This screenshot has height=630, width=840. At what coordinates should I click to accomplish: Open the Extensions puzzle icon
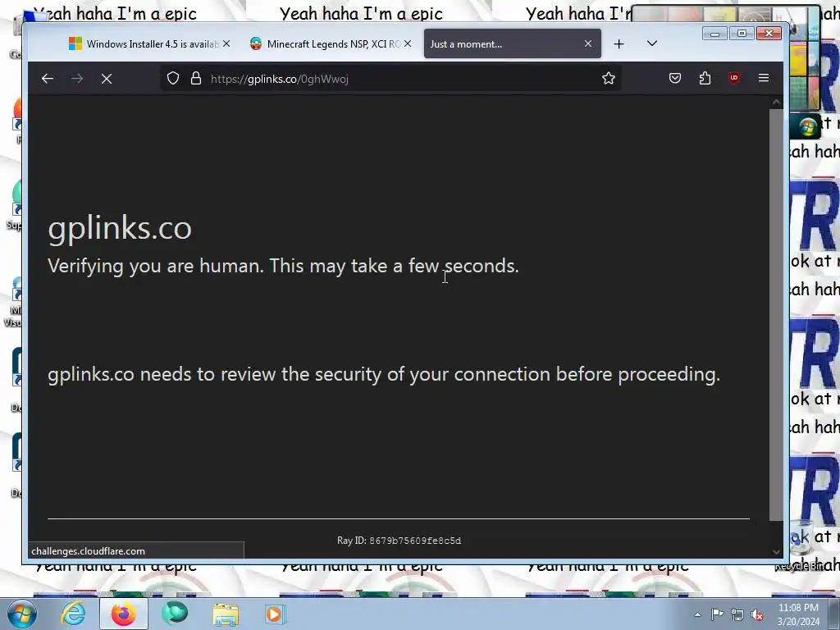[705, 78]
